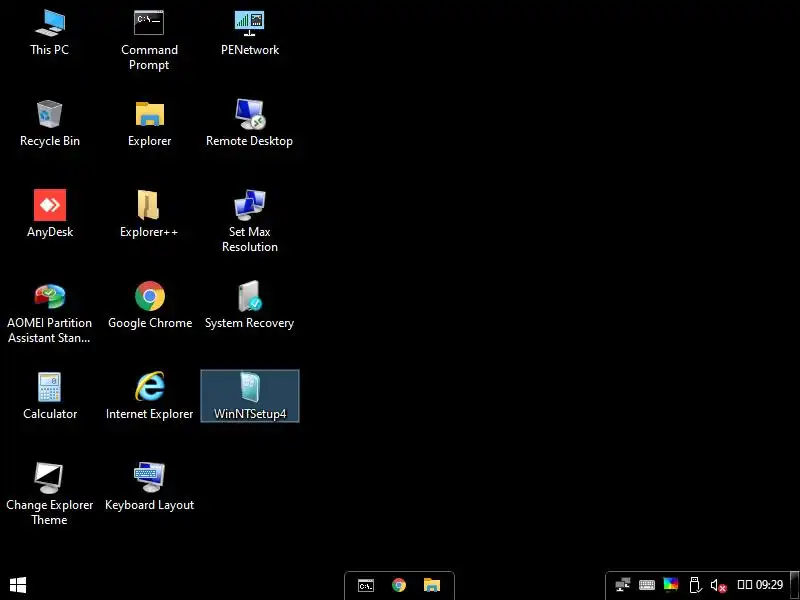The image size is (800, 600).
Task: Click the highlighted WinNTSetup4 icon
Action: (x=250, y=396)
